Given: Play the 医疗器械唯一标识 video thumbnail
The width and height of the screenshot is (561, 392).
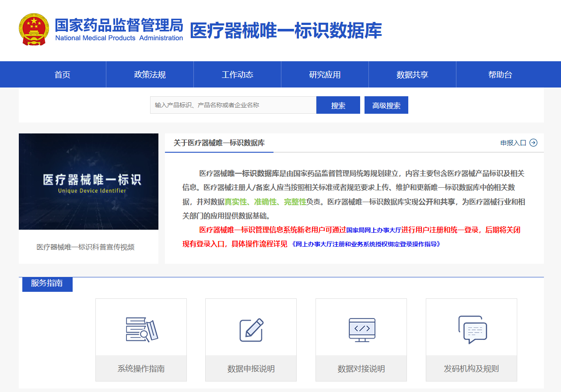Looking at the screenshot, I should 88,182.
